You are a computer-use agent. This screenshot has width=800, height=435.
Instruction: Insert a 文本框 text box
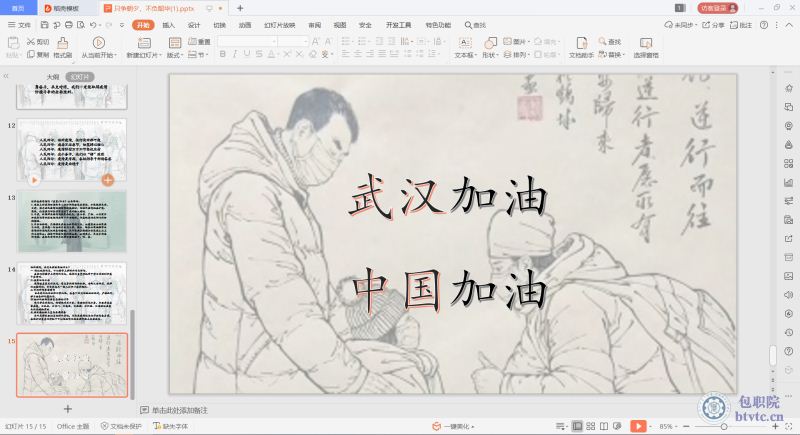pos(465,47)
